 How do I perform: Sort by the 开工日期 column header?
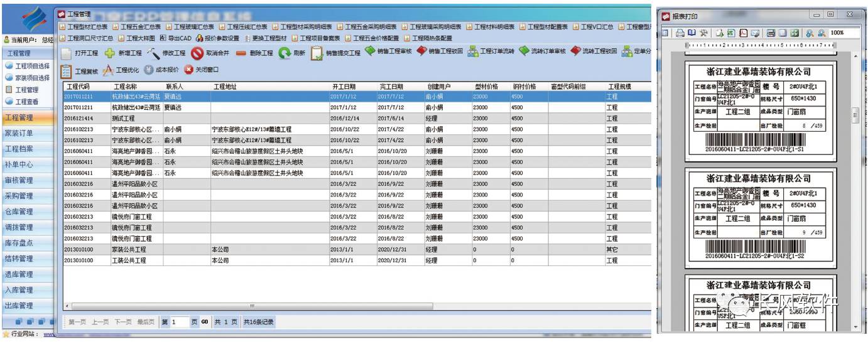[x=344, y=87]
